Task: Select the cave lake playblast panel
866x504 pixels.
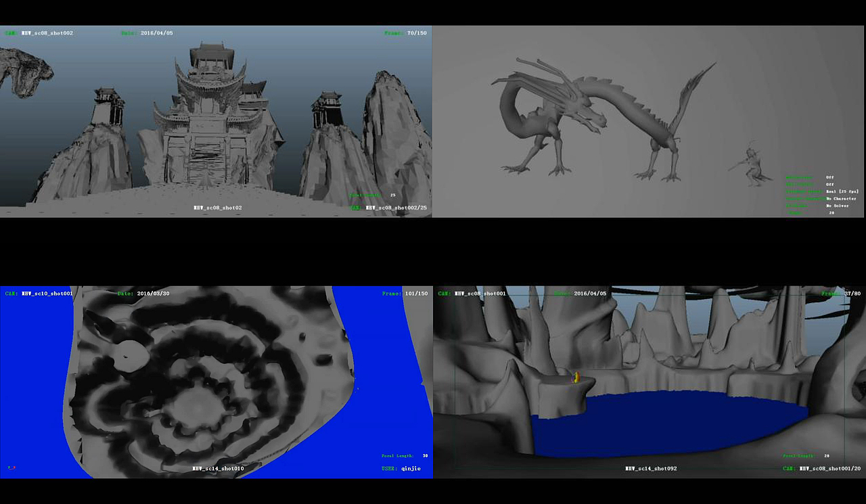Action: pyautogui.click(x=649, y=382)
